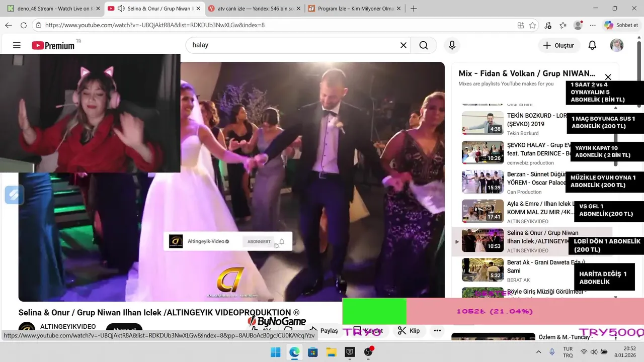Open Berzan Sünnet Düğünü 15:39 thumbnail

click(482, 182)
